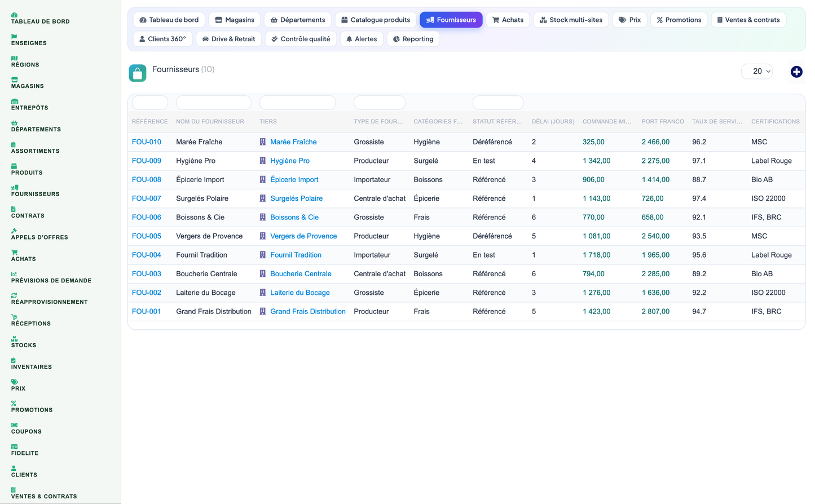This screenshot has width=815, height=504.
Task: Sort by the Certifications column header
Action: point(776,122)
